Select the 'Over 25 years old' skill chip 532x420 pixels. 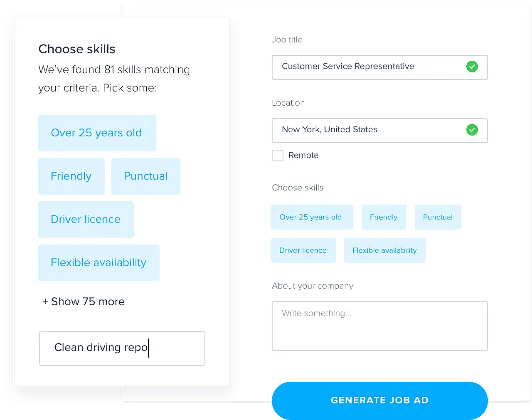(96, 133)
